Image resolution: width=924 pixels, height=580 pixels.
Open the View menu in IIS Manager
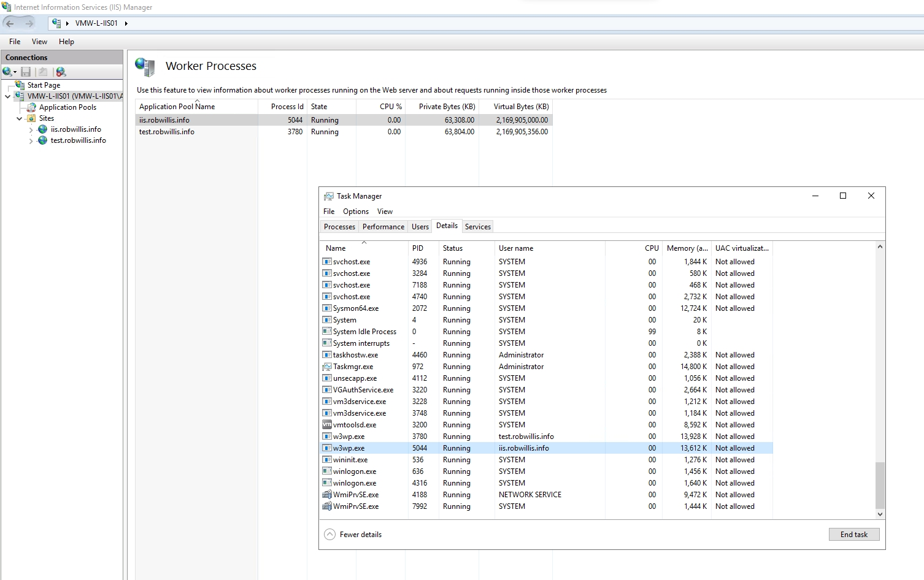[39, 42]
